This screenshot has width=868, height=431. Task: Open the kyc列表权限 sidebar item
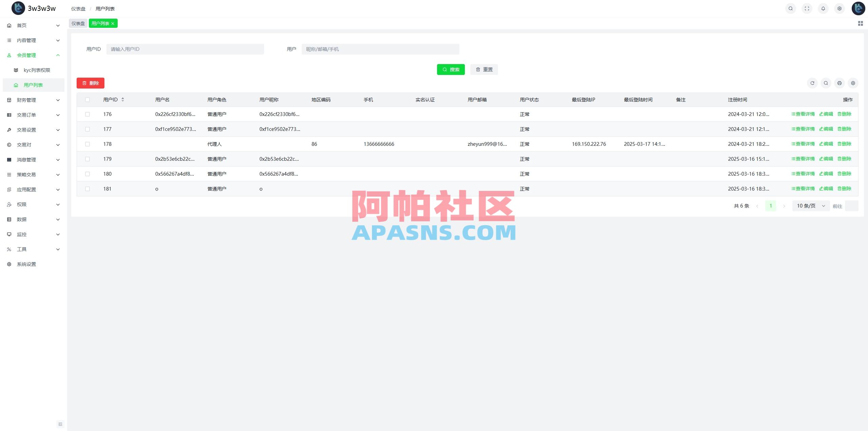click(x=37, y=70)
